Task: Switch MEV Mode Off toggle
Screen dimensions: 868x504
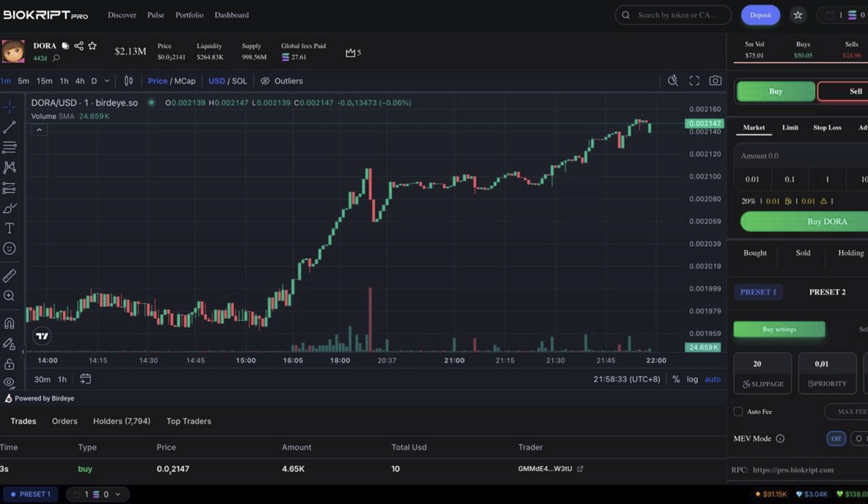Action: (836, 439)
